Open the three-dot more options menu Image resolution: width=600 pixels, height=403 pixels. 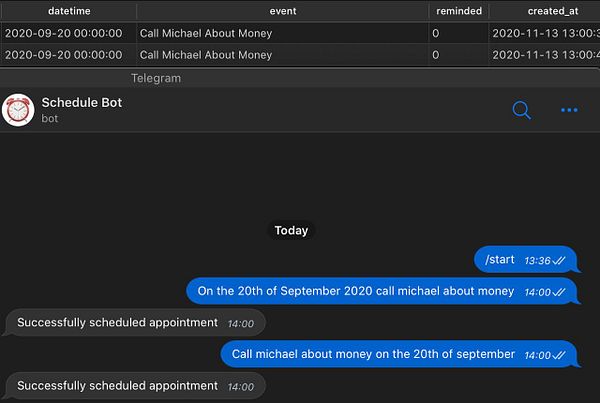(x=569, y=110)
